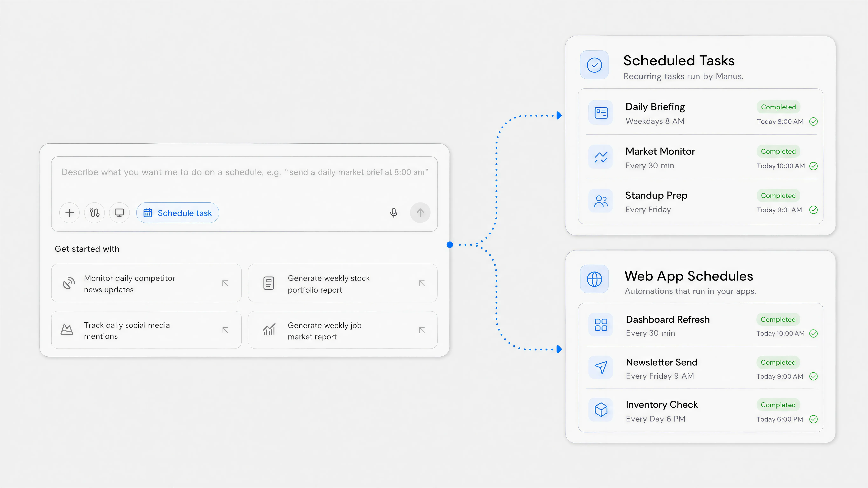
Task: Click the Scheduled Tasks checkmark header icon
Action: point(594,65)
